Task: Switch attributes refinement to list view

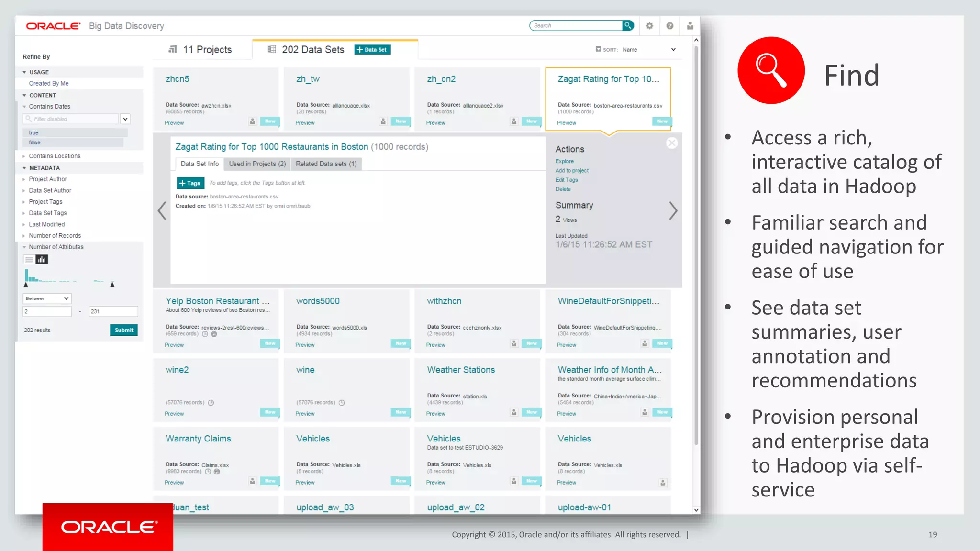Action: pos(29,260)
